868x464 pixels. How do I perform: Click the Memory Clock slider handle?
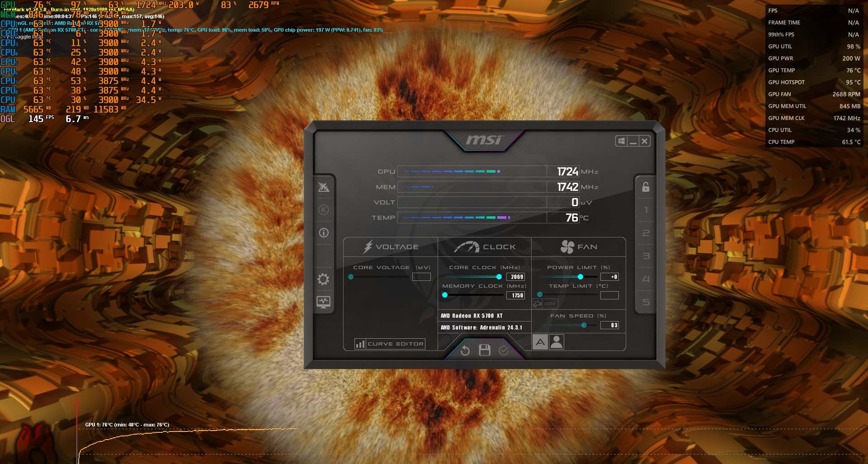[x=445, y=295]
